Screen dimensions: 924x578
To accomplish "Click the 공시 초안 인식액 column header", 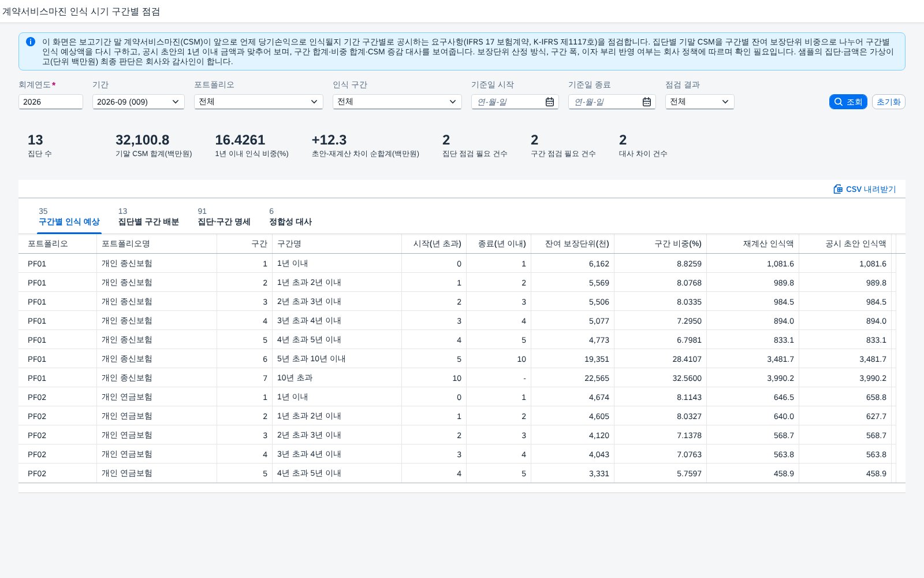I will click(845, 244).
